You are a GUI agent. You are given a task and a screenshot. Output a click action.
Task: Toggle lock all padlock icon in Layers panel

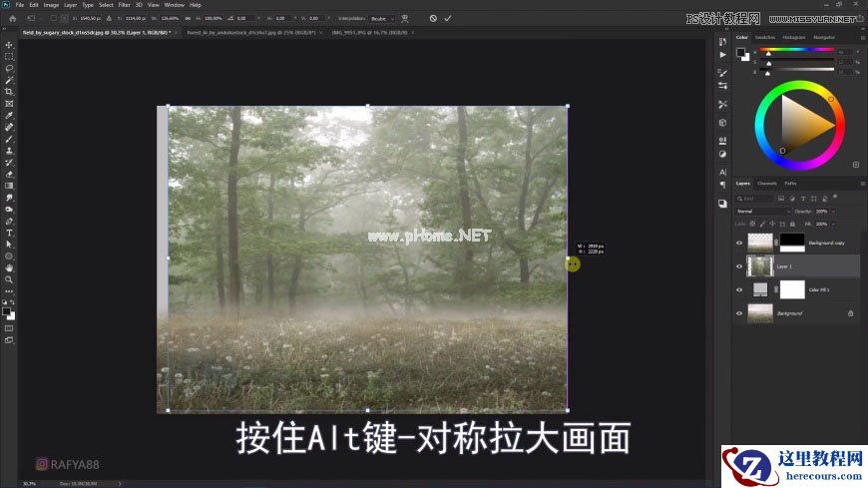[792, 224]
